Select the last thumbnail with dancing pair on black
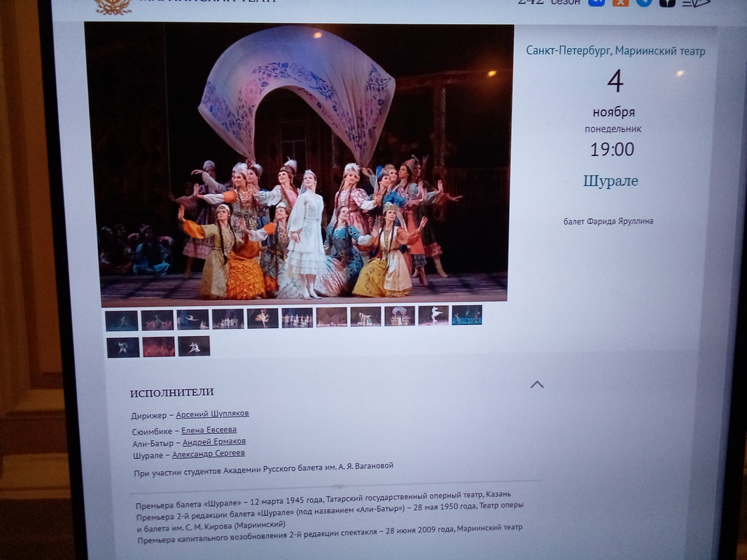Viewport: 747px width, 560px height. click(x=194, y=346)
